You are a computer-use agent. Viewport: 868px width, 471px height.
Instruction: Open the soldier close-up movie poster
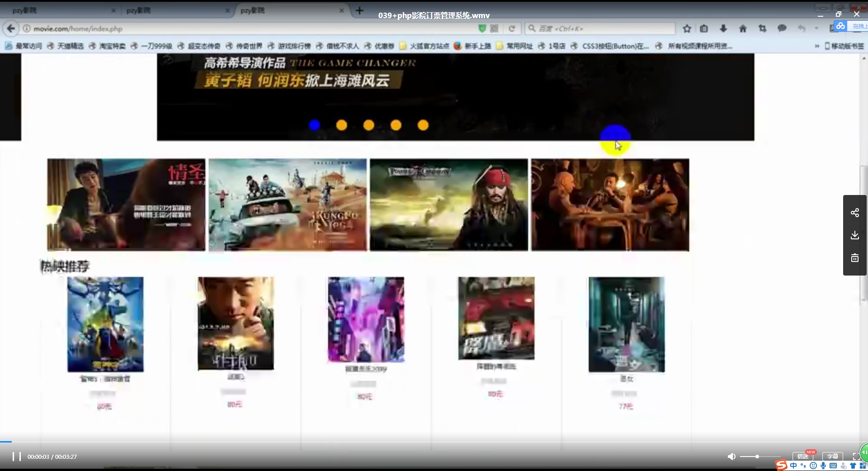(x=236, y=324)
